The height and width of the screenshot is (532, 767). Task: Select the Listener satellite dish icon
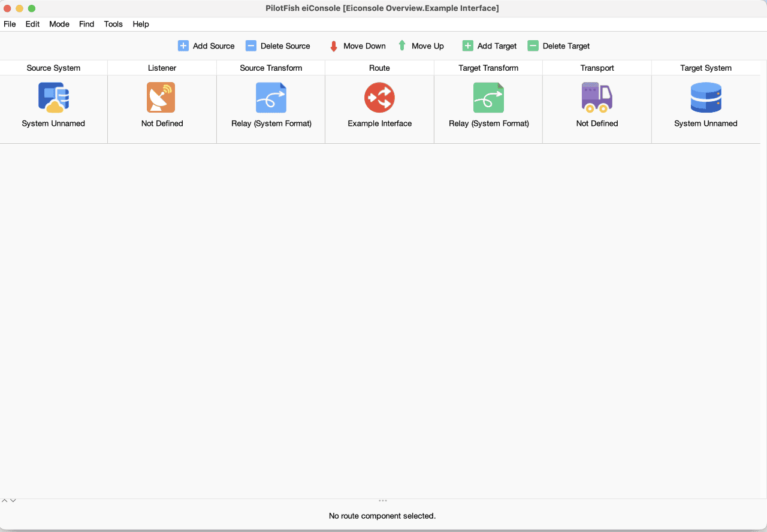click(x=161, y=98)
